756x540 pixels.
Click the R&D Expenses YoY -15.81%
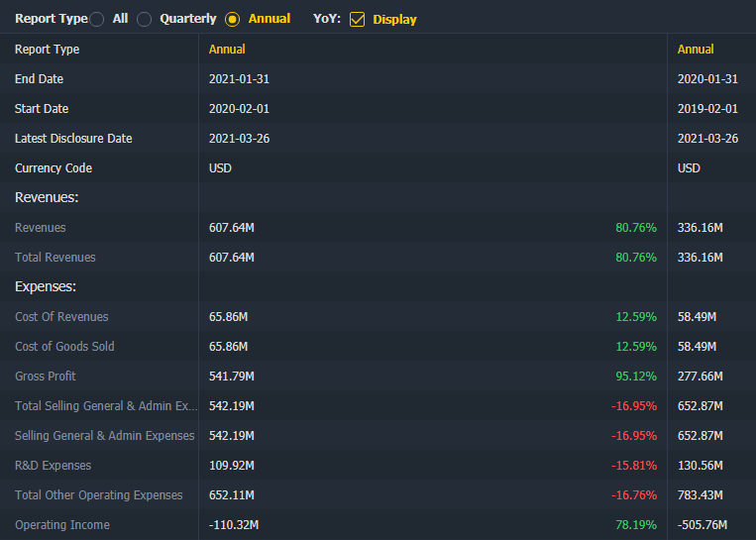pyautogui.click(x=634, y=466)
